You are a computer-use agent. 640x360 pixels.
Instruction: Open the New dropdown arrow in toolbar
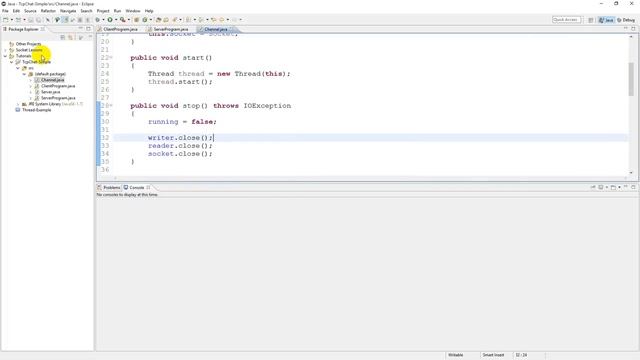(11, 20)
